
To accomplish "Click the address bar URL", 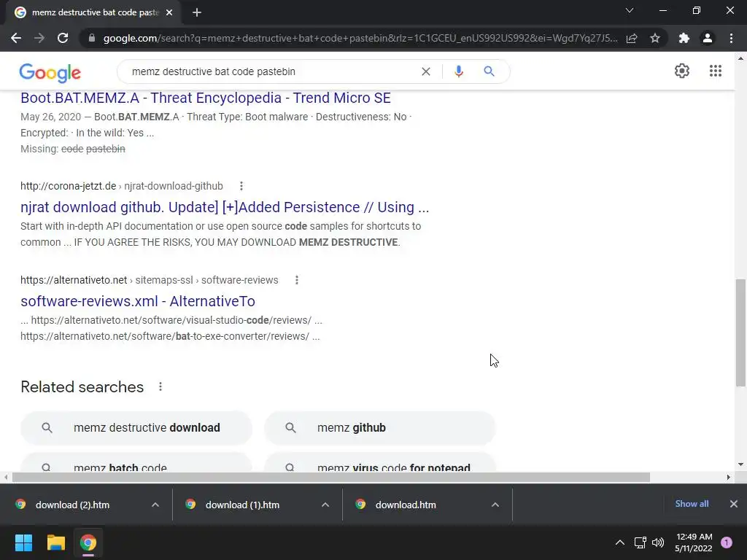I will (360, 38).
